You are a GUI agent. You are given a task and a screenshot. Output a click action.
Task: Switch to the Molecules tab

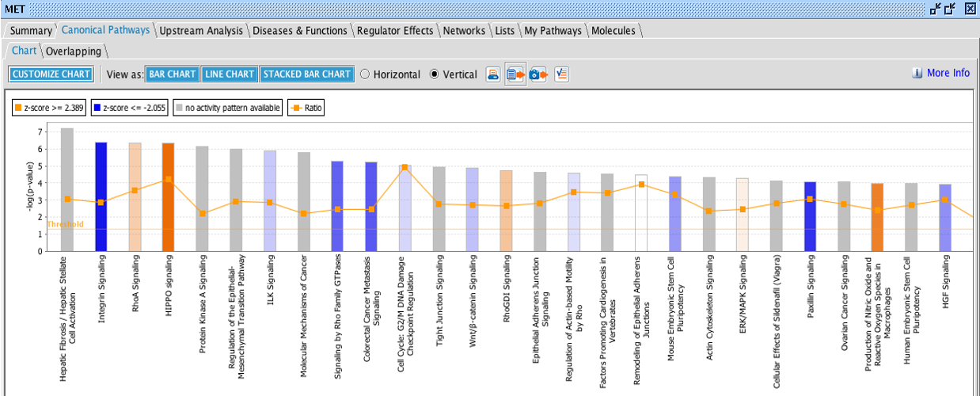(x=613, y=31)
